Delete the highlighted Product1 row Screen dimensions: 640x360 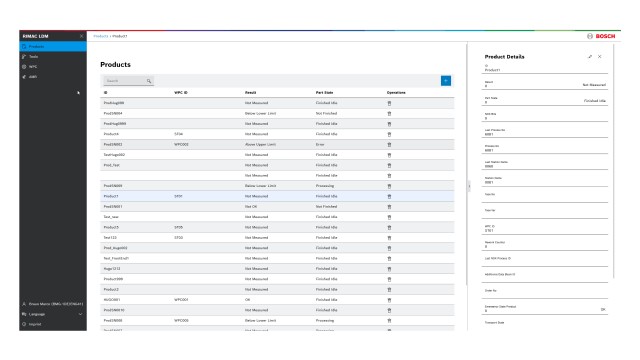coord(389,196)
